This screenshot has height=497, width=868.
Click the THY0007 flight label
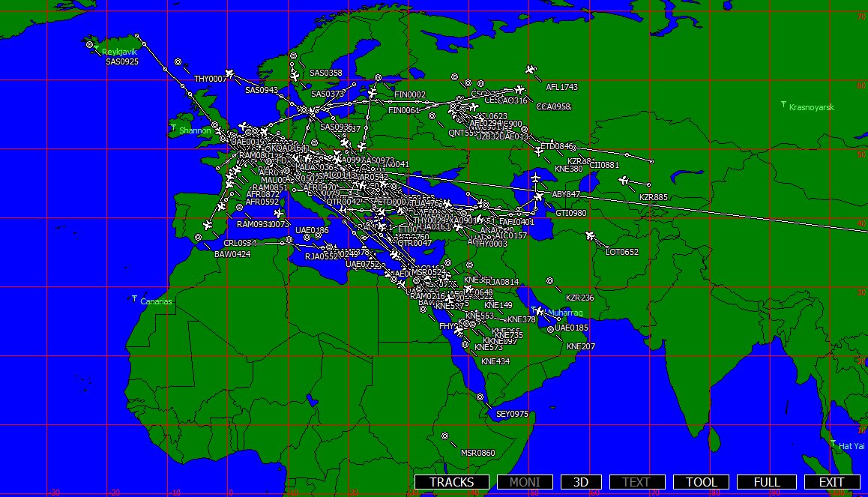(x=211, y=79)
